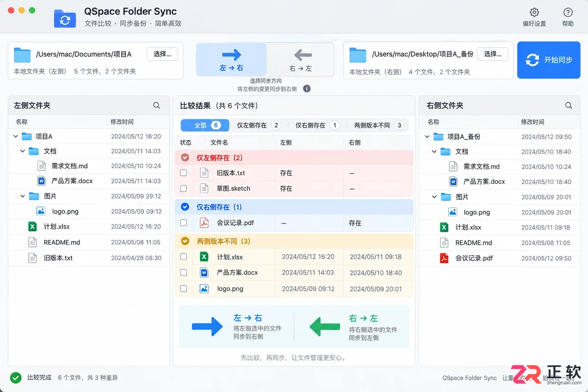Click the Word icon of 产品方案.docx in left tree
This screenshot has width=588, height=392.
[41, 181]
